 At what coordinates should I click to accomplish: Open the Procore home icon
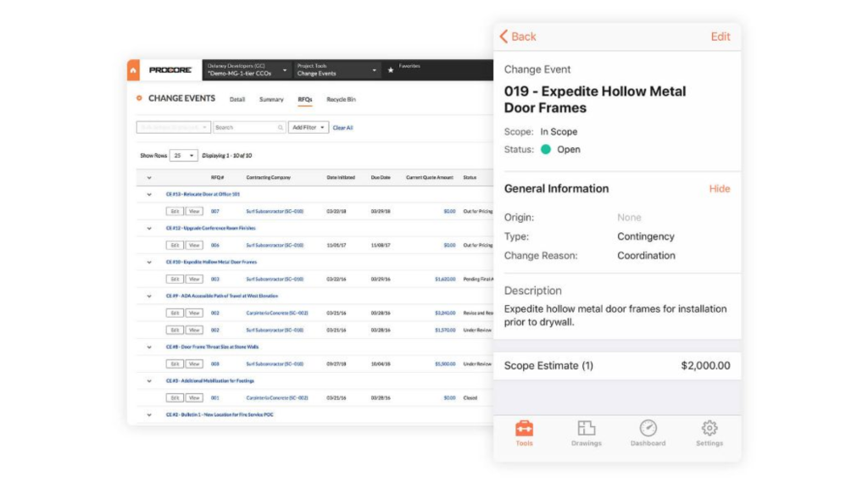pos(133,70)
